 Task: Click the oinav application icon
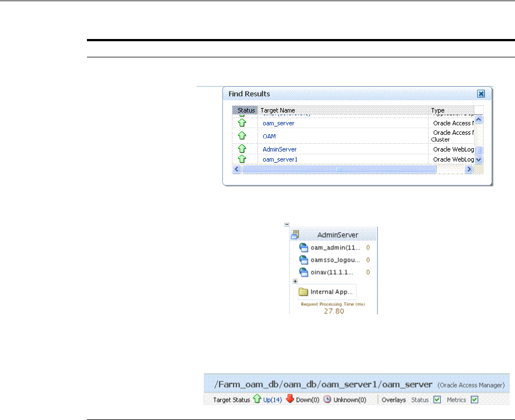click(x=303, y=272)
